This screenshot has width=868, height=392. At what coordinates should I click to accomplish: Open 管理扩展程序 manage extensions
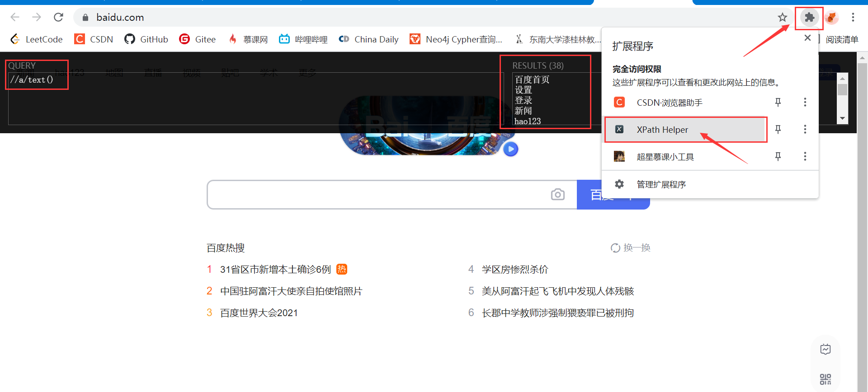(710, 184)
